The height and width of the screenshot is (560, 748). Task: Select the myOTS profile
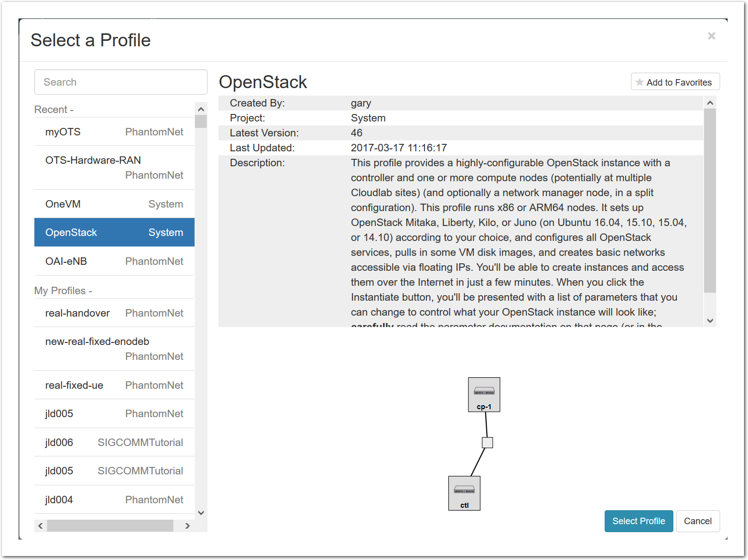click(114, 132)
